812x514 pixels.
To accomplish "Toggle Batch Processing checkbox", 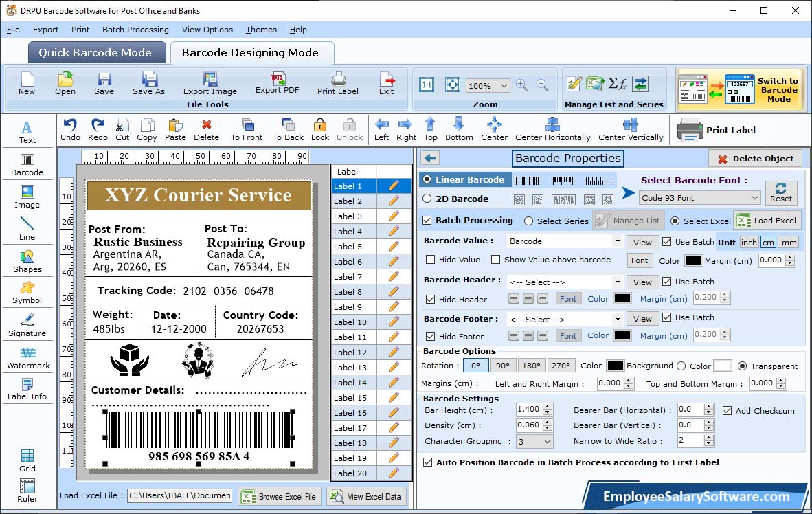I will coord(427,220).
